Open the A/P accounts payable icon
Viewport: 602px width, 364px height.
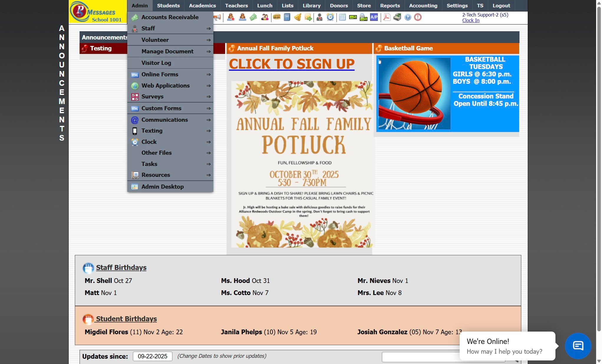(x=374, y=17)
